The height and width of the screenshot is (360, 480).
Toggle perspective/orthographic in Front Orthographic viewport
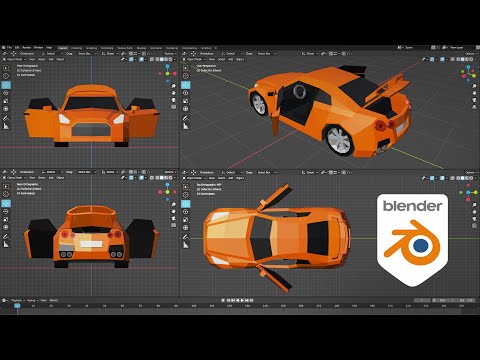[174, 107]
